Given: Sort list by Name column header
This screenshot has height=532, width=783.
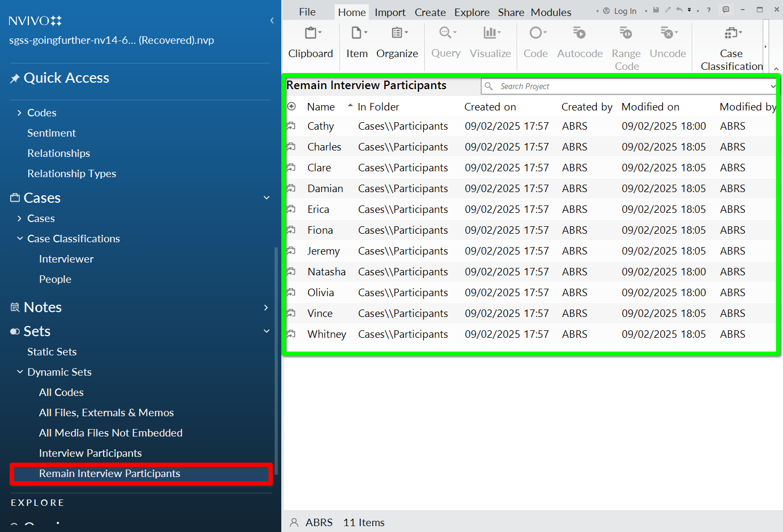Looking at the screenshot, I should coord(321,107).
